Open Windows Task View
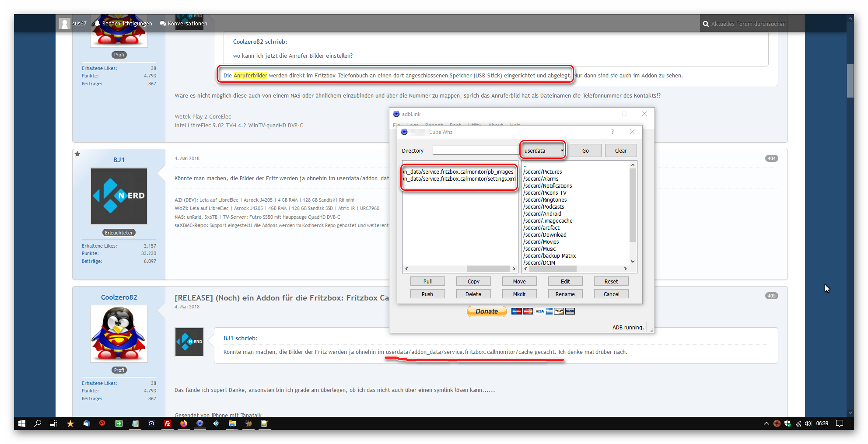Viewport: 868px width, 444px height. pyautogui.click(x=53, y=423)
